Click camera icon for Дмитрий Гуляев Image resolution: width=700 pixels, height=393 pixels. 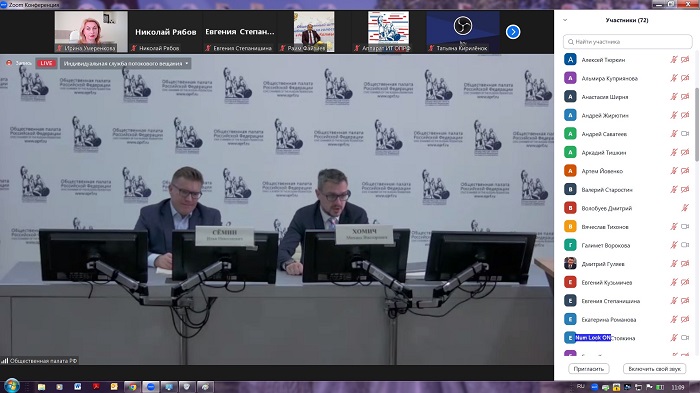coord(685,263)
